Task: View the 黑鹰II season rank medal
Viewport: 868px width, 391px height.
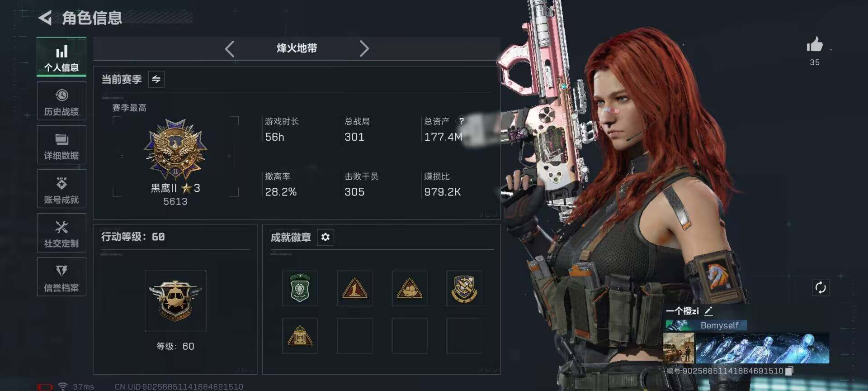Action: coord(175,149)
